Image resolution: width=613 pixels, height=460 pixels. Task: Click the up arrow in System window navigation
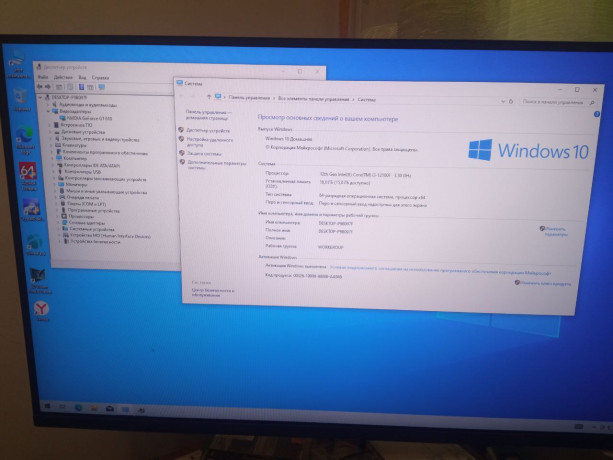209,97
